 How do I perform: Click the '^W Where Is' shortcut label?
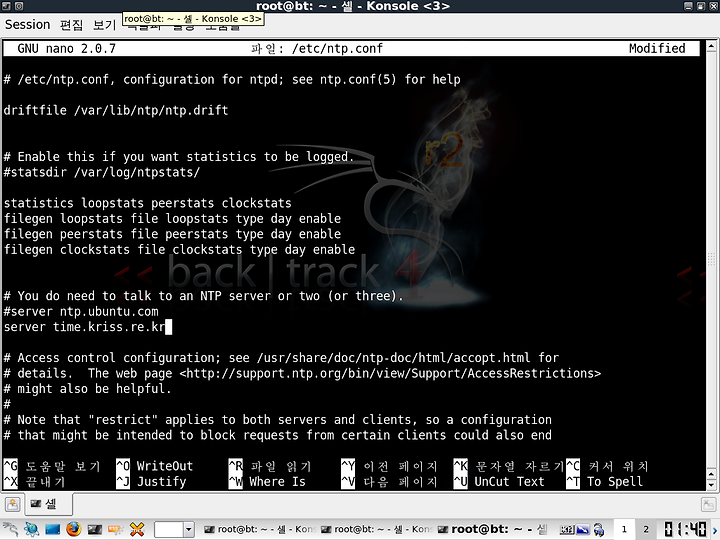click(267, 482)
